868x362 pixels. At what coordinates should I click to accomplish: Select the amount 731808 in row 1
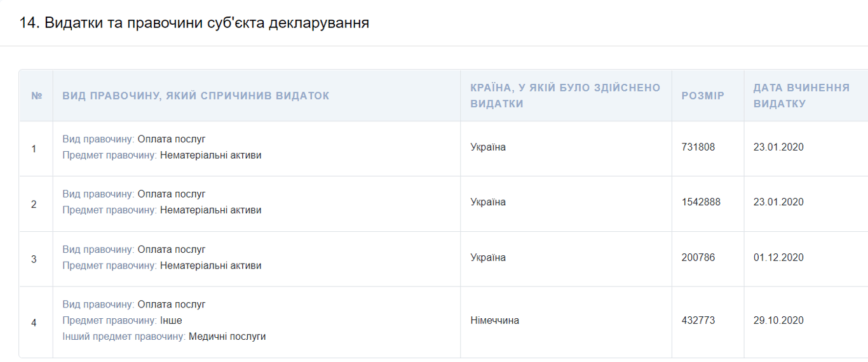pos(698,147)
